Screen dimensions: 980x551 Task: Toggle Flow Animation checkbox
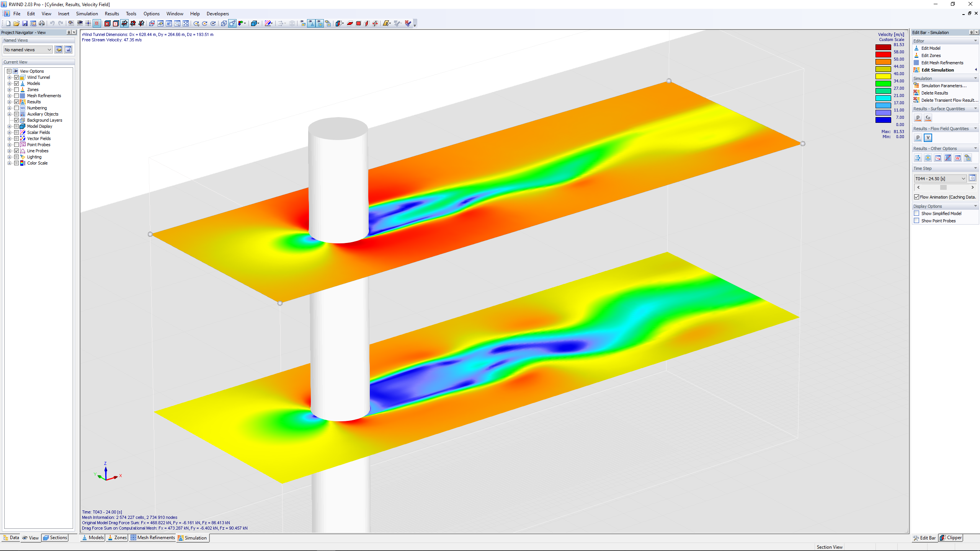click(x=917, y=197)
